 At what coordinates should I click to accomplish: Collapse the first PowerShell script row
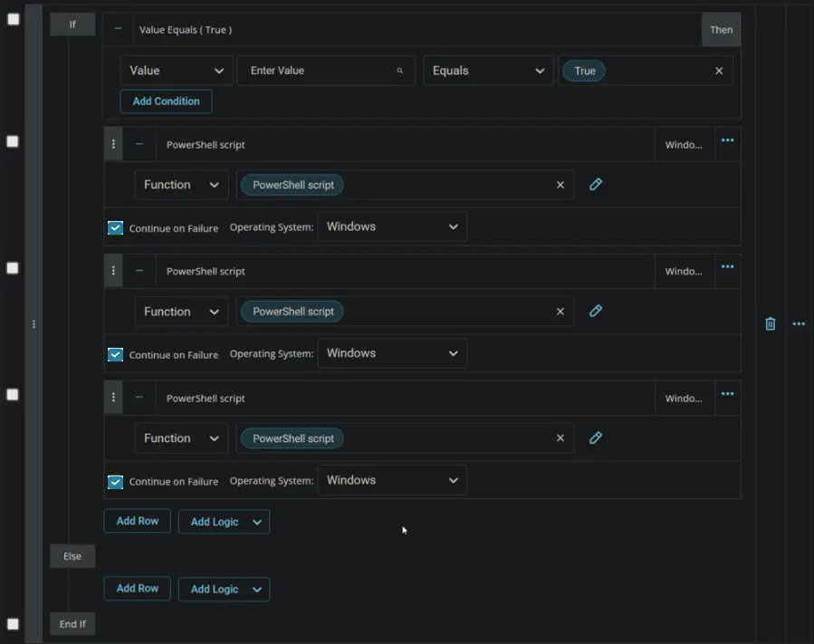139,144
